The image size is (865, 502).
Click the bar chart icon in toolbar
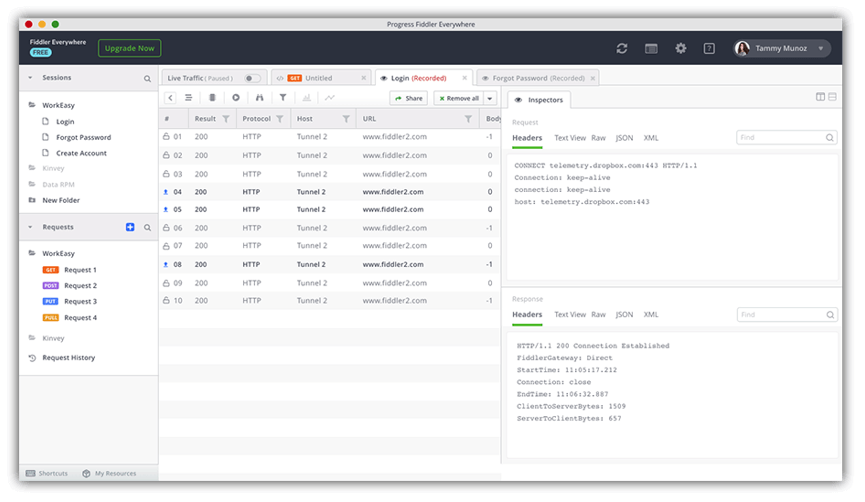coord(306,98)
